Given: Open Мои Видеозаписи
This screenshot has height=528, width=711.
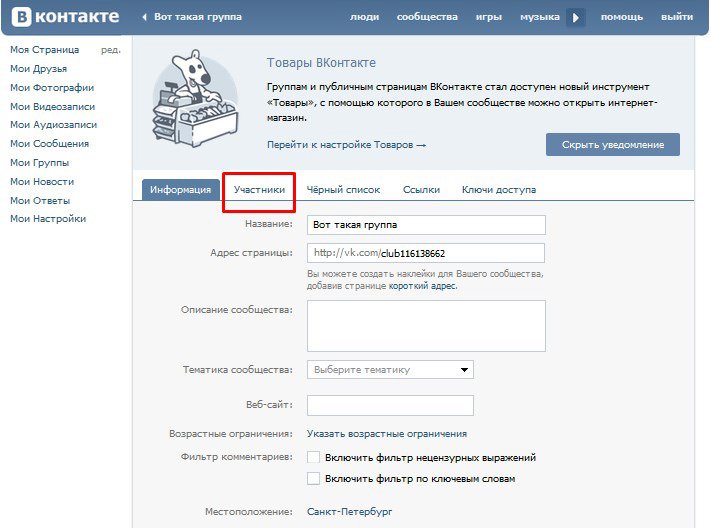Looking at the screenshot, I should click(x=53, y=107).
